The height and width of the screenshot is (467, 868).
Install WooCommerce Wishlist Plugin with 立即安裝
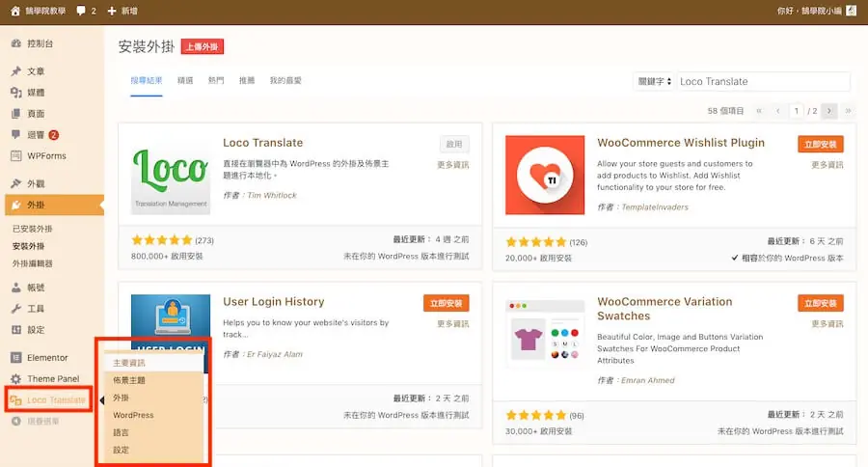pos(821,144)
